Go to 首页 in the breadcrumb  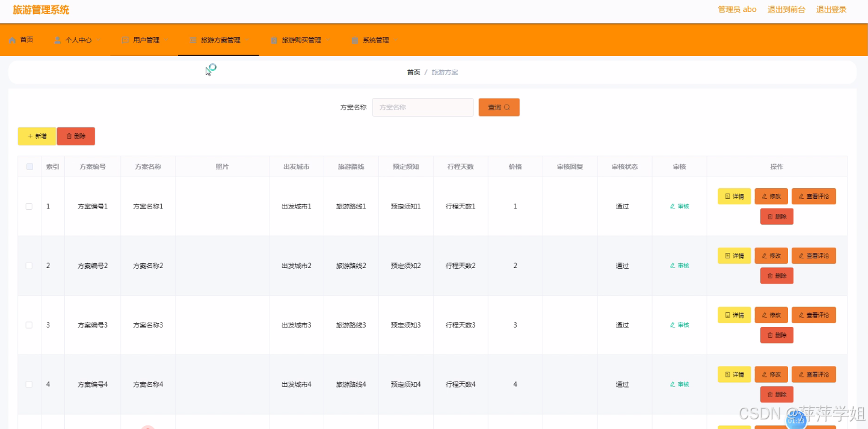coord(413,72)
